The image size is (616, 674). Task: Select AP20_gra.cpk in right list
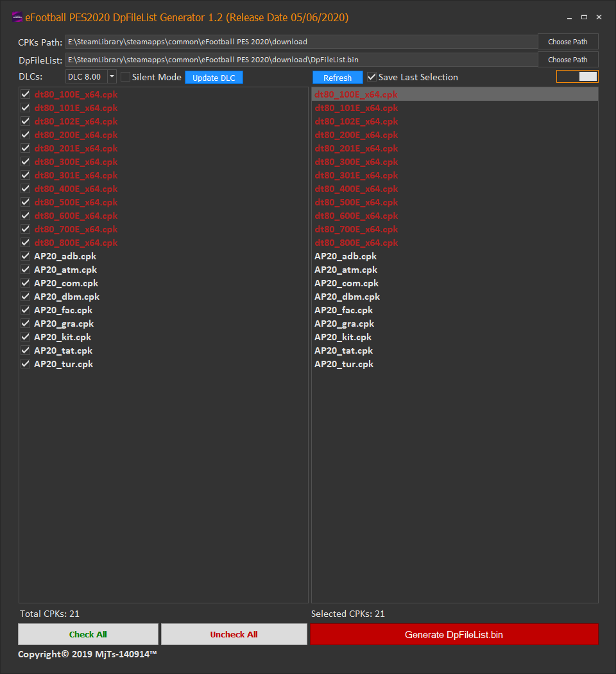[455, 324]
